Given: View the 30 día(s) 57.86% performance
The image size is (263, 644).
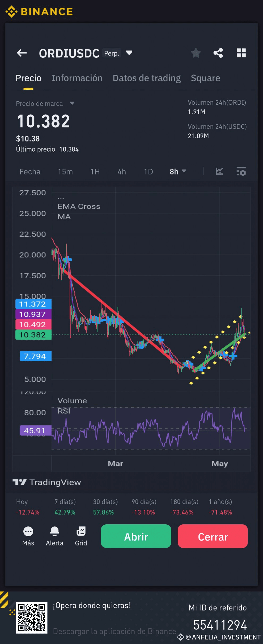Looking at the screenshot, I should click(x=105, y=507).
